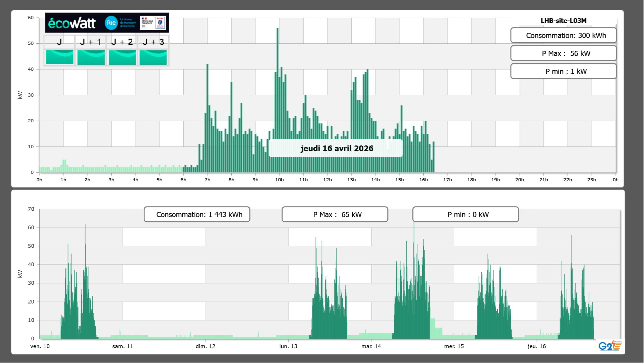644x363 pixels.
Task: Click the Consommation: 300 kWh box
Action: (x=563, y=35)
